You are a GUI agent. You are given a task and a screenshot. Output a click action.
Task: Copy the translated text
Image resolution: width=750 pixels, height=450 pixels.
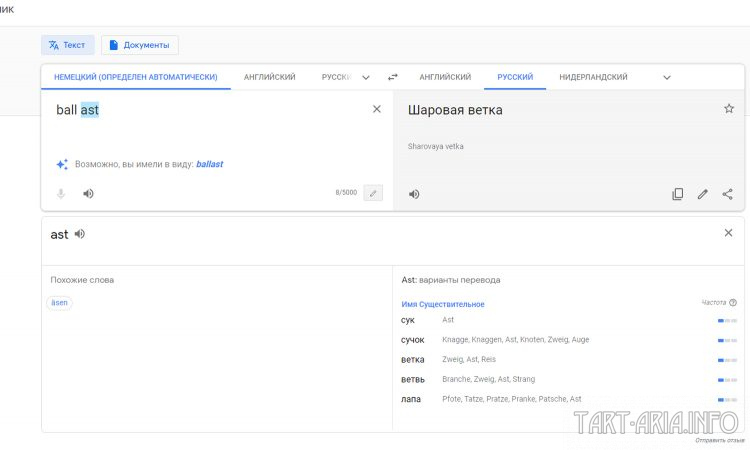click(677, 194)
